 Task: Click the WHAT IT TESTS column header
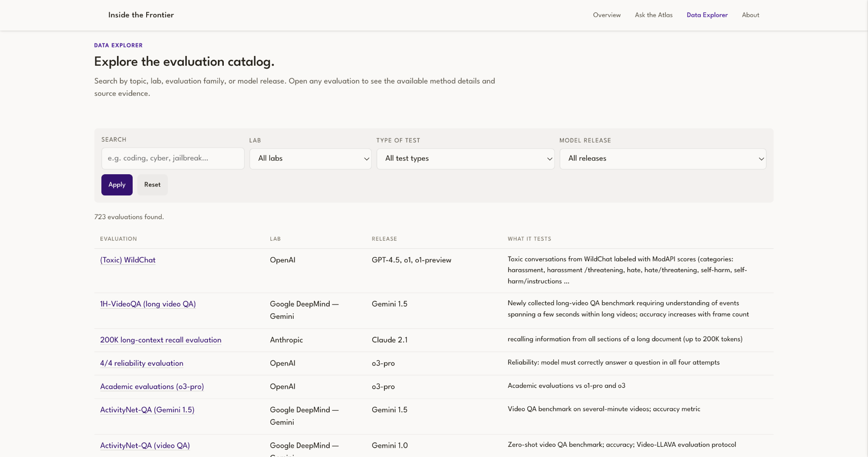[529, 239]
